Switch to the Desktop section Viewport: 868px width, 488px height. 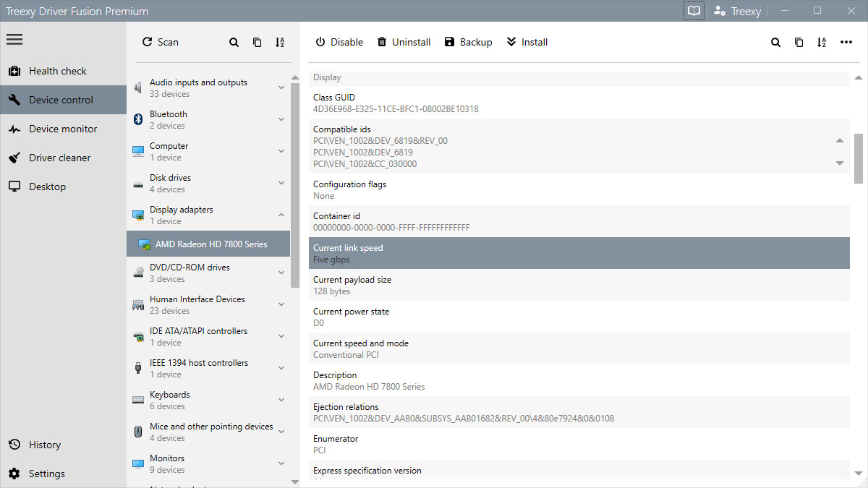[x=46, y=187]
